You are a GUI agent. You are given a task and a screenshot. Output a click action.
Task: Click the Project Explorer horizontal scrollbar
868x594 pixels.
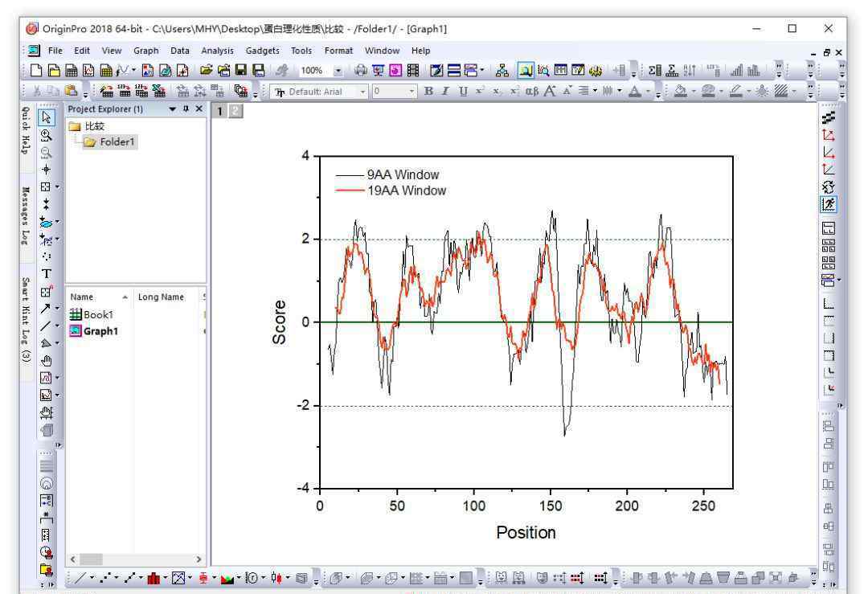coord(136,559)
